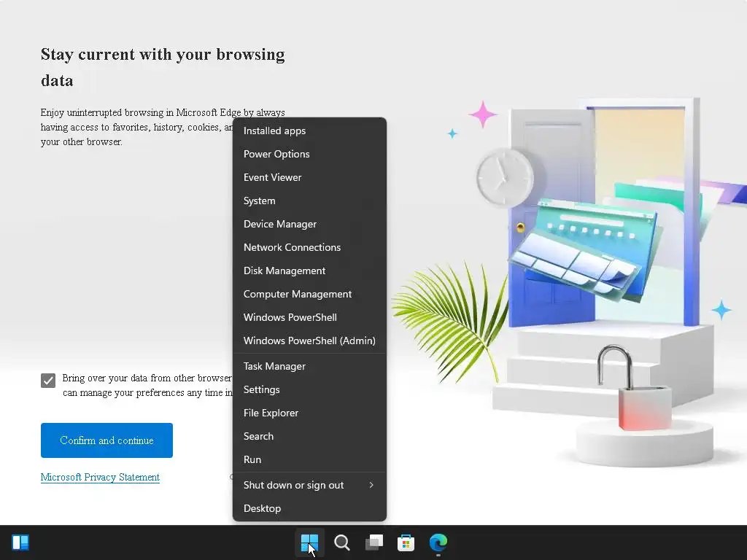Open taskbar Search magnifier icon

[341, 542]
